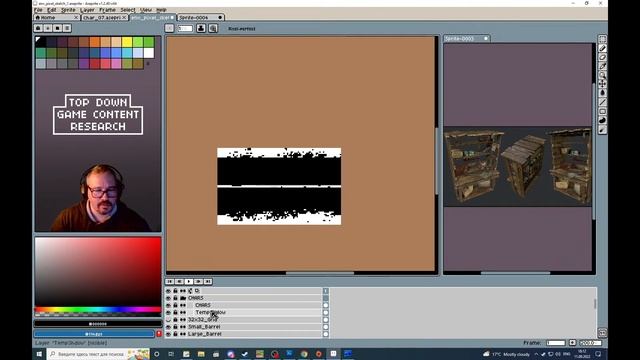Click the Windows taskbar search box
The image size is (640, 360).
coord(98,354)
